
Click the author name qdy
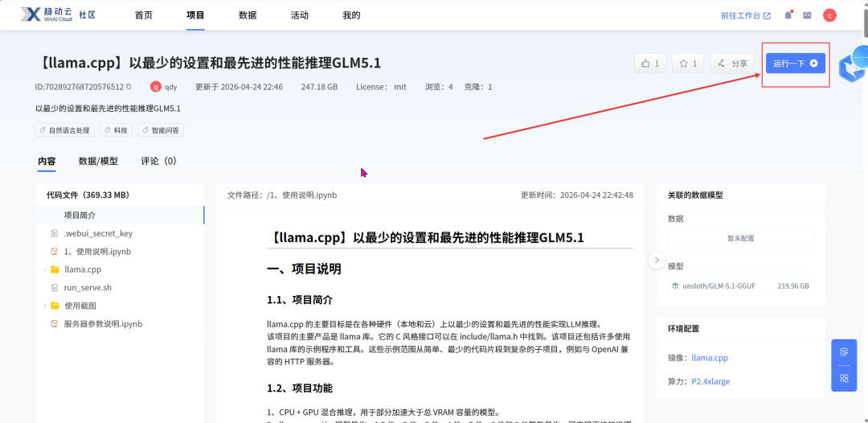tap(171, 86)
